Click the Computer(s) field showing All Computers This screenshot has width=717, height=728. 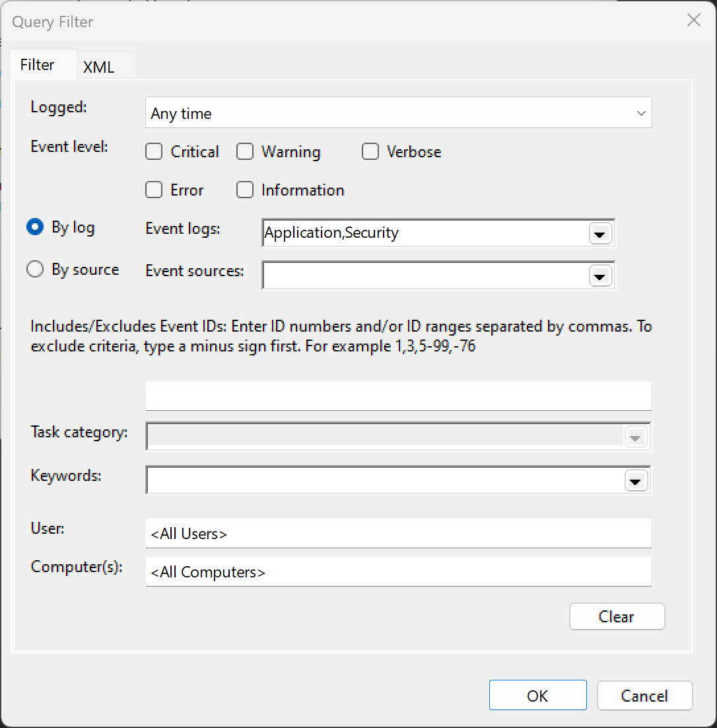coord(399,571)
